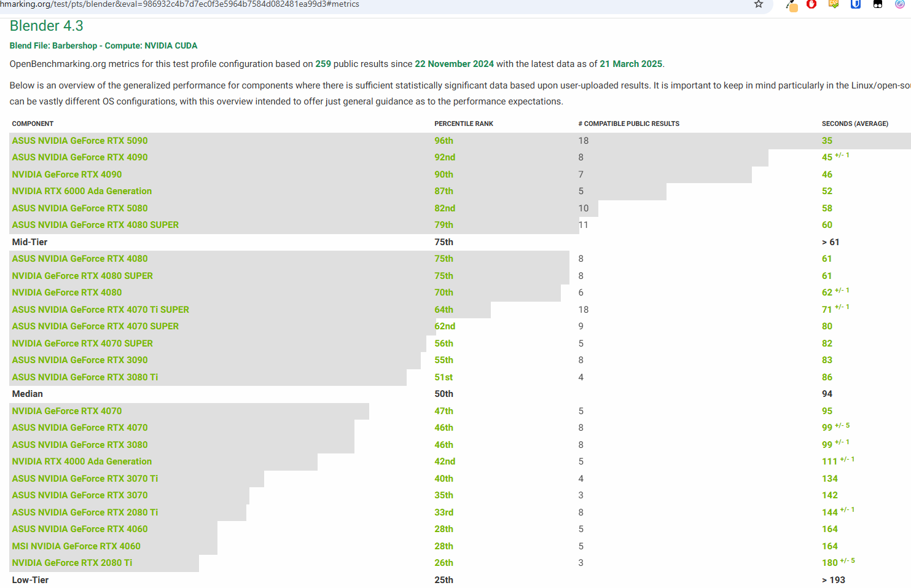Open ASUS NVIDIA GeForce RTX 3080 Ti link
Image resolution: width=911 pixels, height=588 pixels.
(85, 377)
